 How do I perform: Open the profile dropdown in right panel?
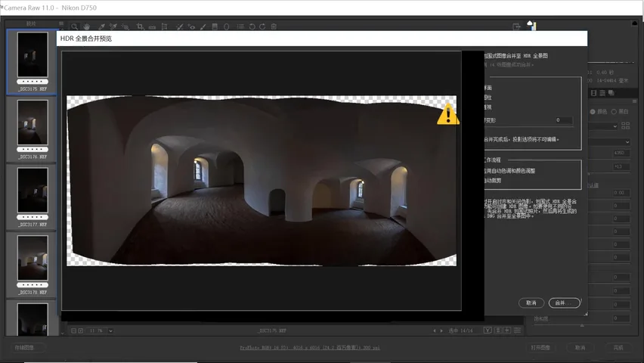click(x=603, y=126)
